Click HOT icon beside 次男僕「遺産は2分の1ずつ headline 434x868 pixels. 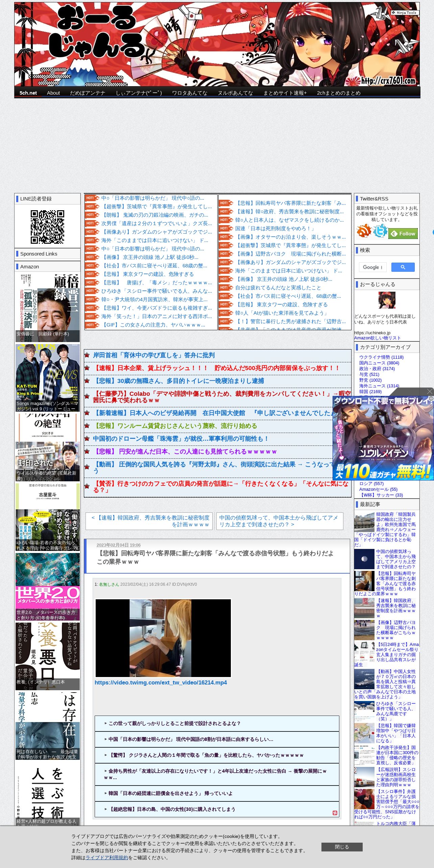(x=92, y=223)
